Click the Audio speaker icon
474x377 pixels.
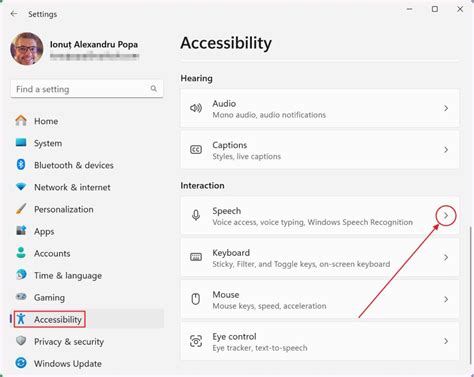[x=196, y=108]
